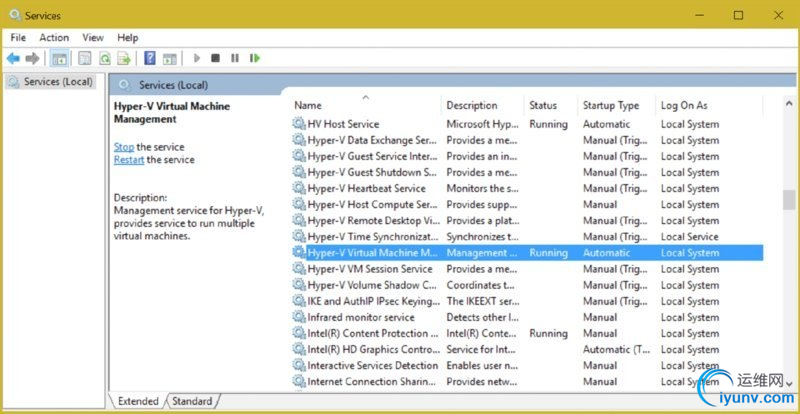Viewport: 800px width, 414px height.
Task: Click the Back arrow toolbar icon
Action: click(x=13, y=59)
